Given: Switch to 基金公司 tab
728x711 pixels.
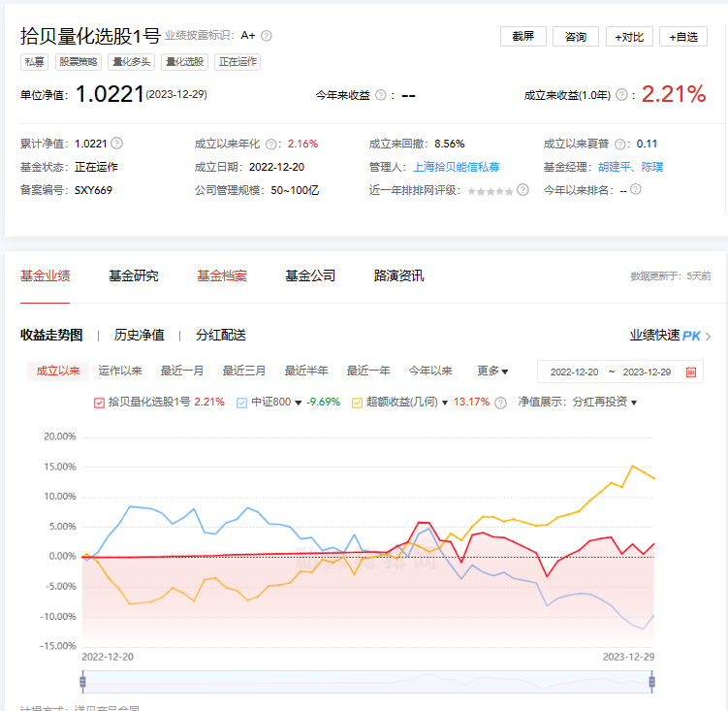Looking at the screenshot, I should 310,275.
